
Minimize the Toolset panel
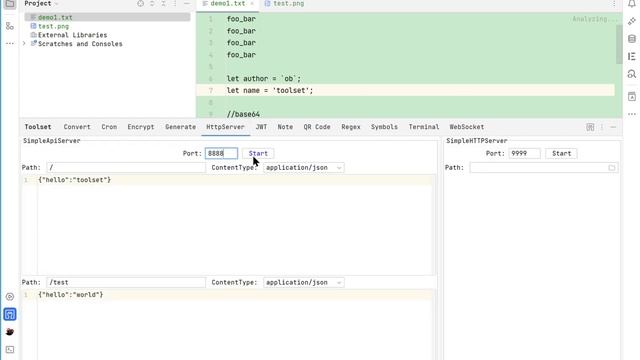click(613, 127)
